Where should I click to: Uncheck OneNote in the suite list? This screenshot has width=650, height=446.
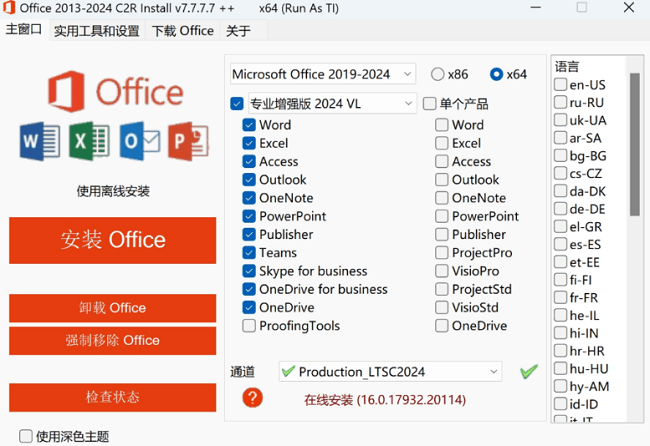249,198
